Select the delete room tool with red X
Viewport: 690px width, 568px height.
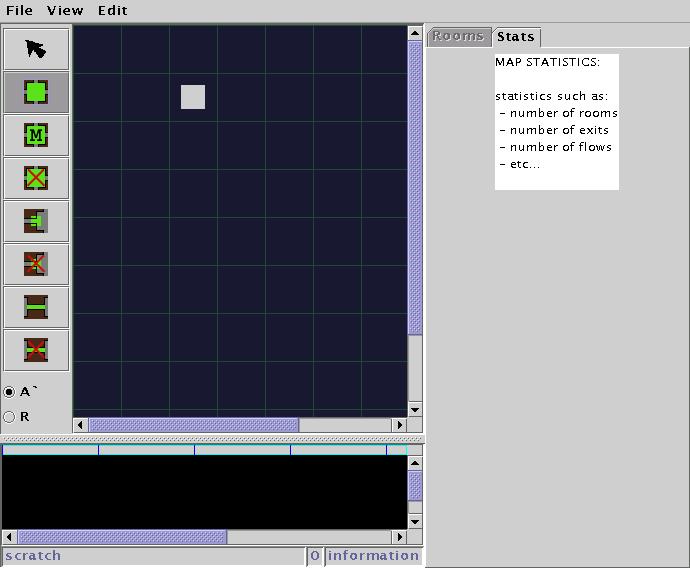point(36,178)
